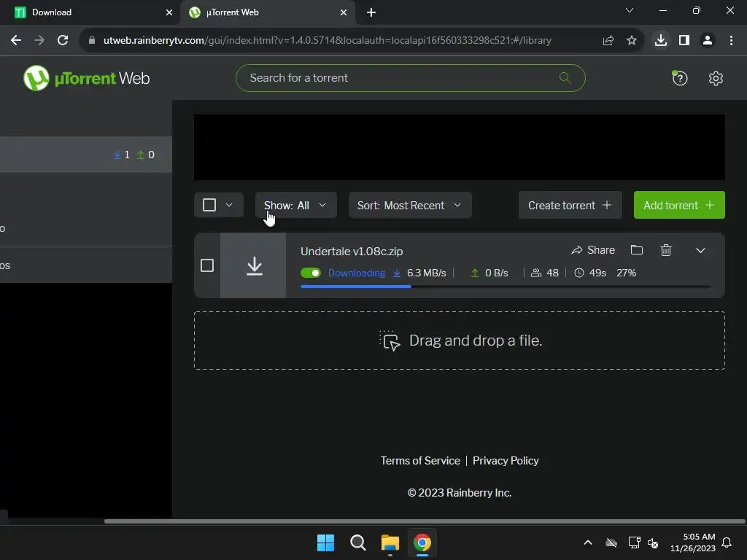This screenshot has width=747, height=560.
Task: Click the 27% progress value
Action: (x=626, y=273)
